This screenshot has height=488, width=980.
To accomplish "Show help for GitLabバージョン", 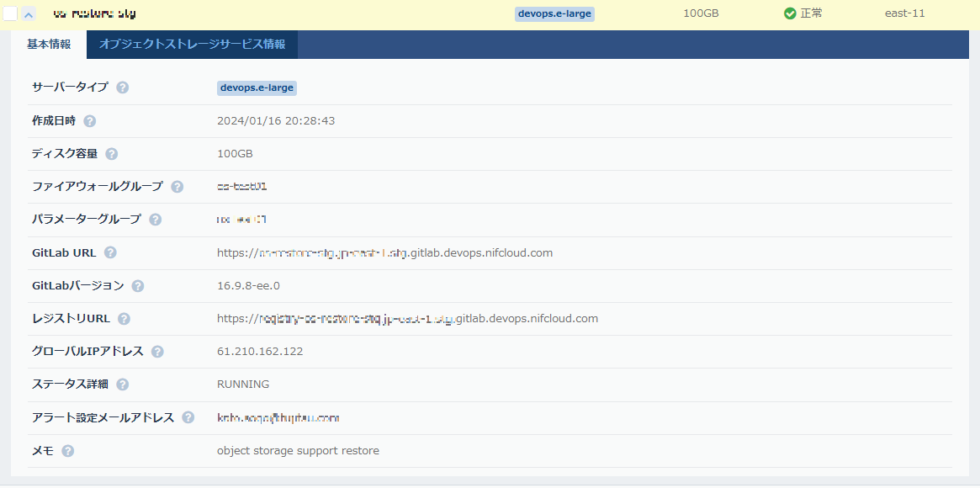I will pos(138,286).
